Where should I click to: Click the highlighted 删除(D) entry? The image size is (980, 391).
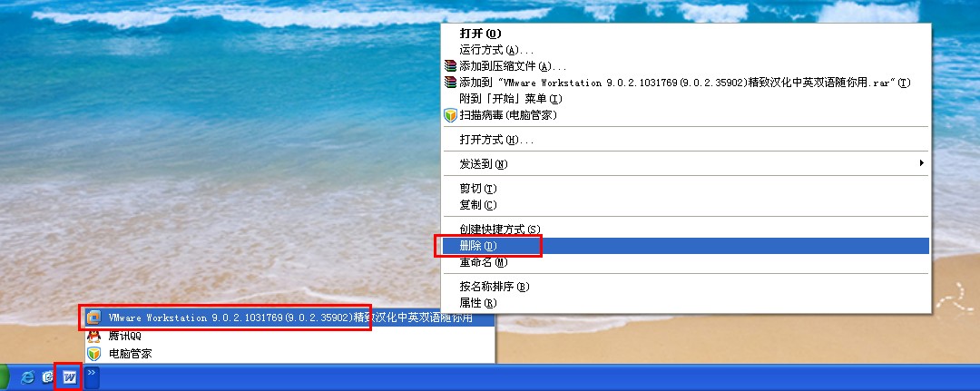tap(686, 246)
